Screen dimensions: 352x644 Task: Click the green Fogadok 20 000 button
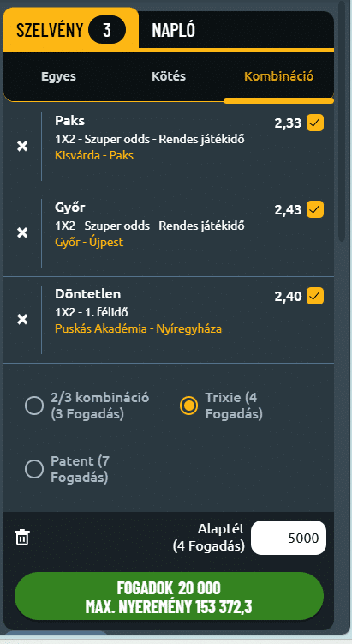[x=169, y=596]
